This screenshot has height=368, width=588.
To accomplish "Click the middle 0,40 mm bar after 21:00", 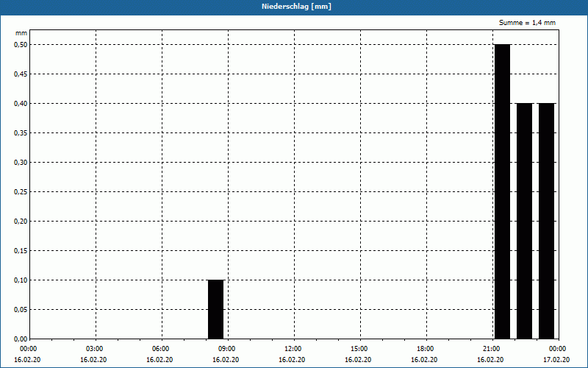I will pyautogui.click(x=524, y=221).
